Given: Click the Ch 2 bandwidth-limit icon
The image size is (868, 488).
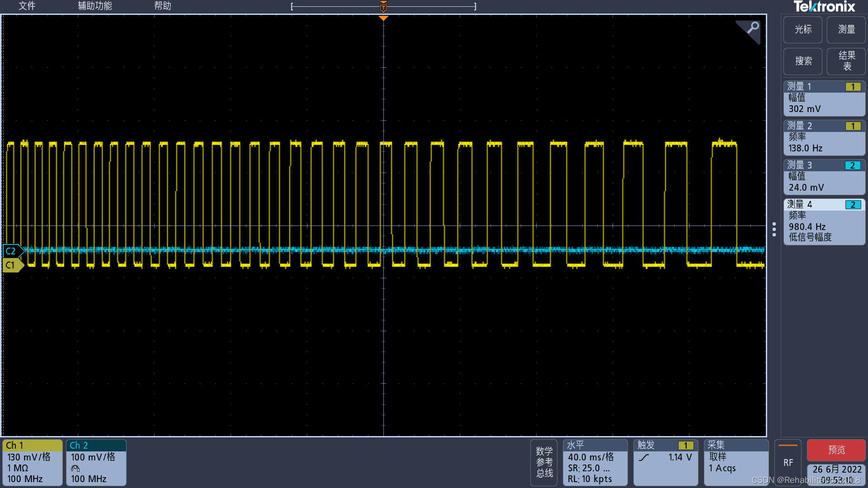Looking at the screenshot, I should point(75,468).
